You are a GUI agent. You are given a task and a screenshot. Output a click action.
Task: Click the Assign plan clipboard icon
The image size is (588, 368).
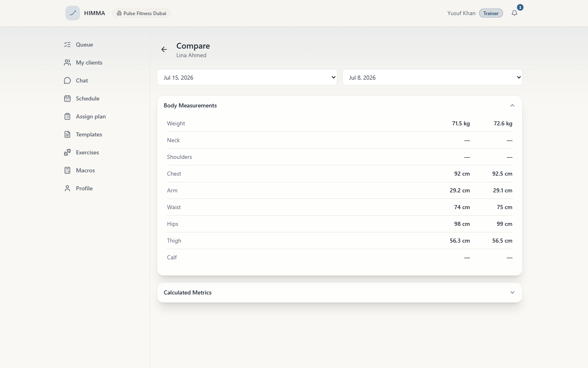point(67,116)
